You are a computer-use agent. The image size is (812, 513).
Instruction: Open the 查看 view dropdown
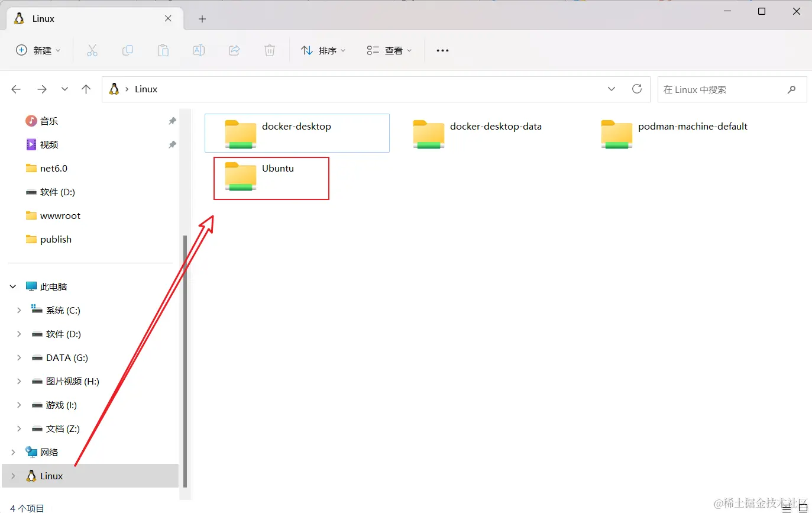coord(389,51)
